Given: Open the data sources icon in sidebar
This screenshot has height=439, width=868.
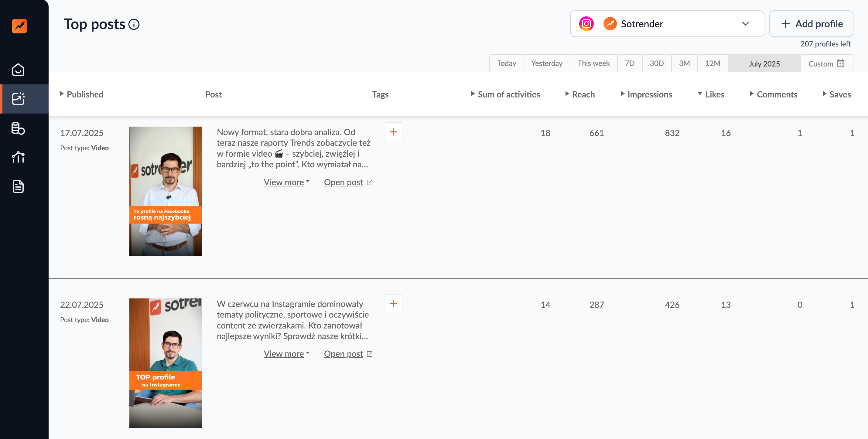Looking at the screenshot, I should tap(18, 128).
